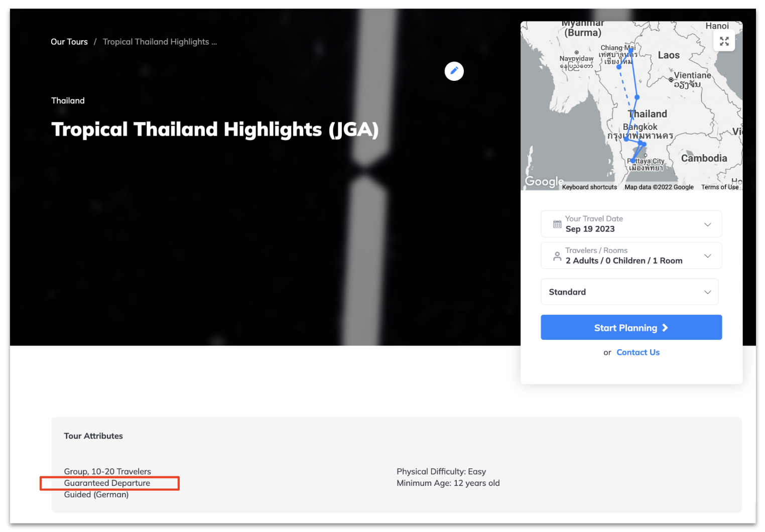Click the Tropical Thailand Highlights breadcrumb
Viewport: 765px width, 532px height.
160,42
